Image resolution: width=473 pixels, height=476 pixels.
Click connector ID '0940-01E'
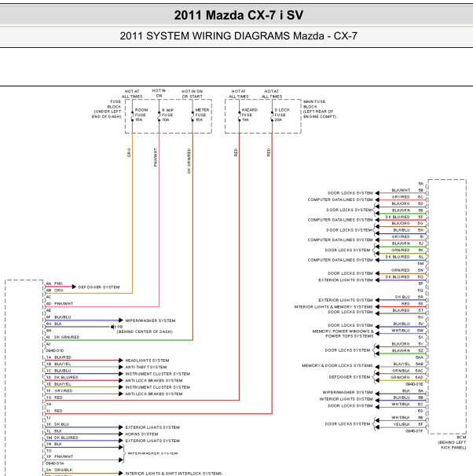(x=414, y=384)
